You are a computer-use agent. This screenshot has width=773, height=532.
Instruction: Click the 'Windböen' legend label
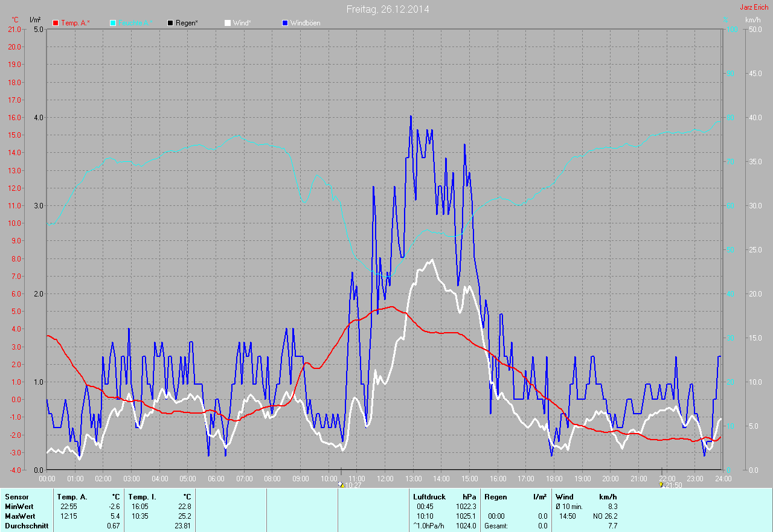coord(306,23)
